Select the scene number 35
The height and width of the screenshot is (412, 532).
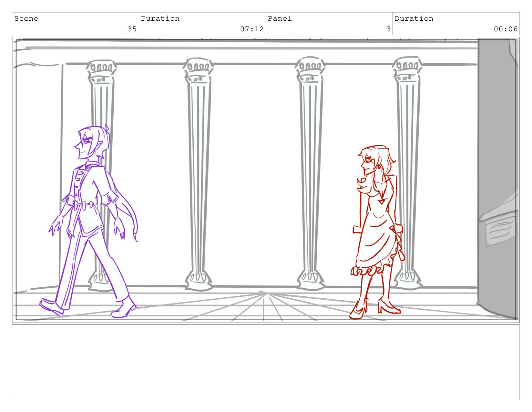point(132,29)
